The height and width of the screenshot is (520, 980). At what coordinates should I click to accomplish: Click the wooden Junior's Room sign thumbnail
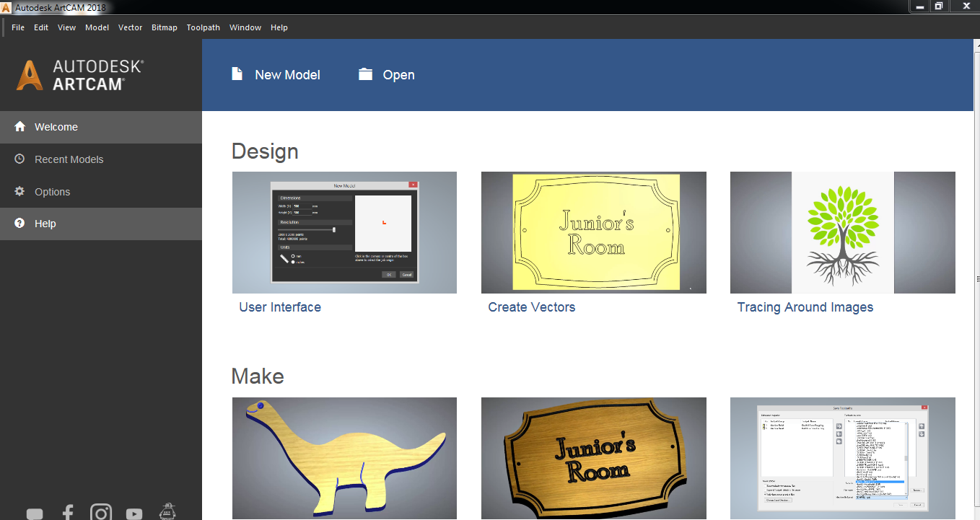click(594, 459)
